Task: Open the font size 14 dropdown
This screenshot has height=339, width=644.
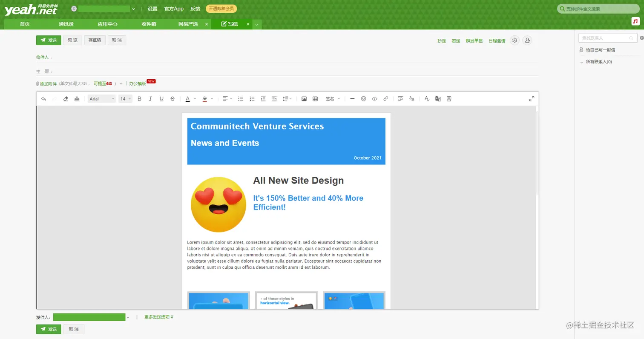Action: click(125, 99)
